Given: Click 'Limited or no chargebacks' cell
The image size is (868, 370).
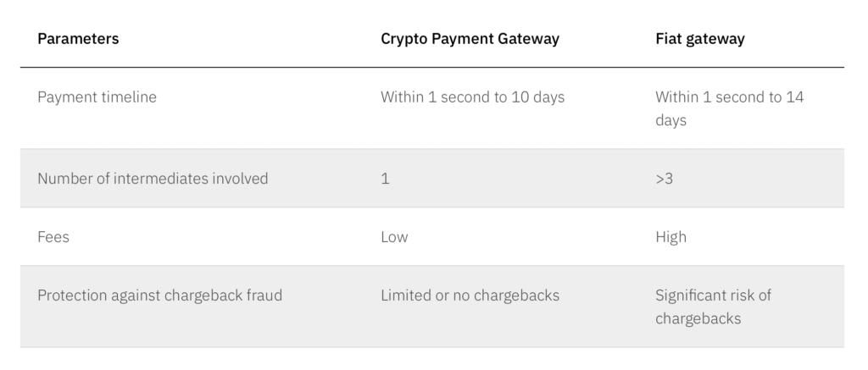Looking at the screenshot, I should coord(470,295).
